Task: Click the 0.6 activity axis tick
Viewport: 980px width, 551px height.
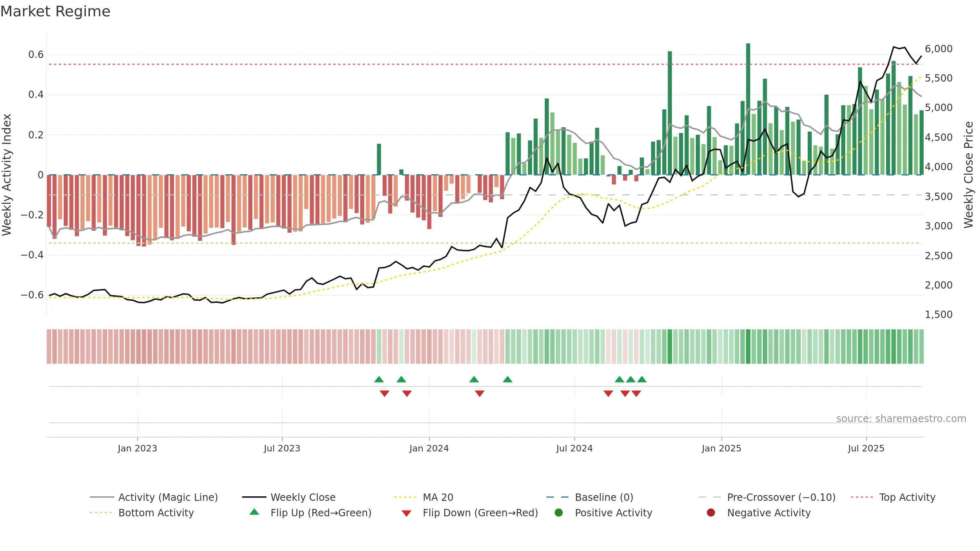Action: pos(36,54)
